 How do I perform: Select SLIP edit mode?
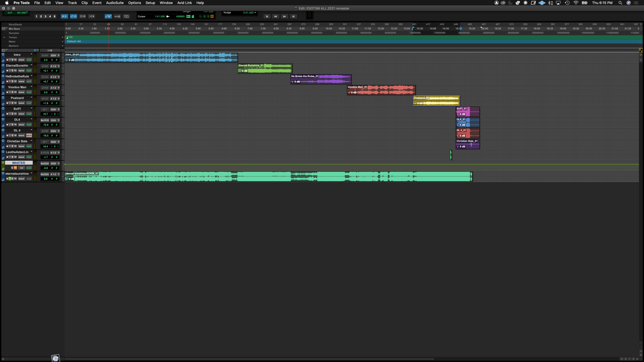point(10,13)
